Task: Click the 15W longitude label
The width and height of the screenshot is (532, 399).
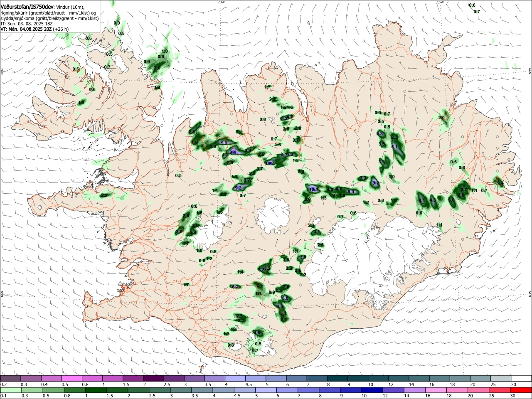Action: [440, 2]
